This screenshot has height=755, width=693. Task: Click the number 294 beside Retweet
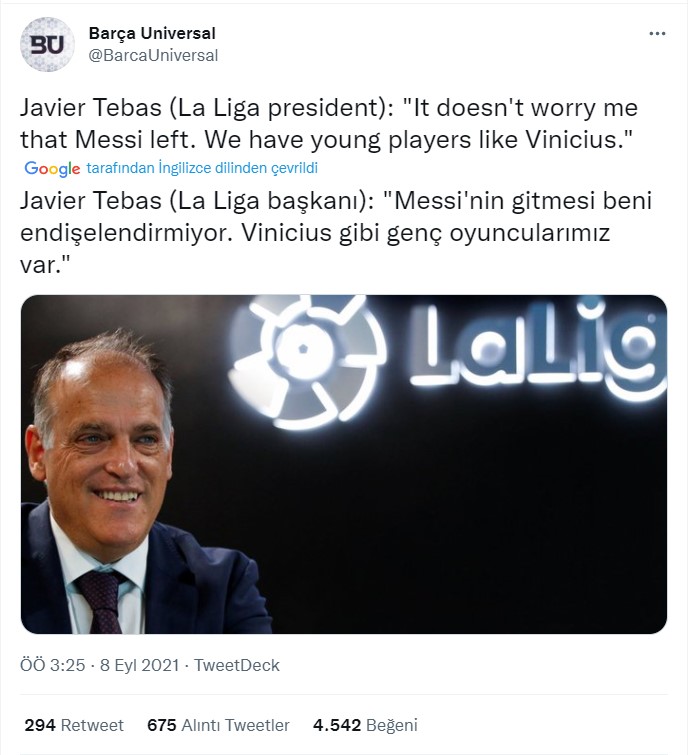[x=39, y=725]
